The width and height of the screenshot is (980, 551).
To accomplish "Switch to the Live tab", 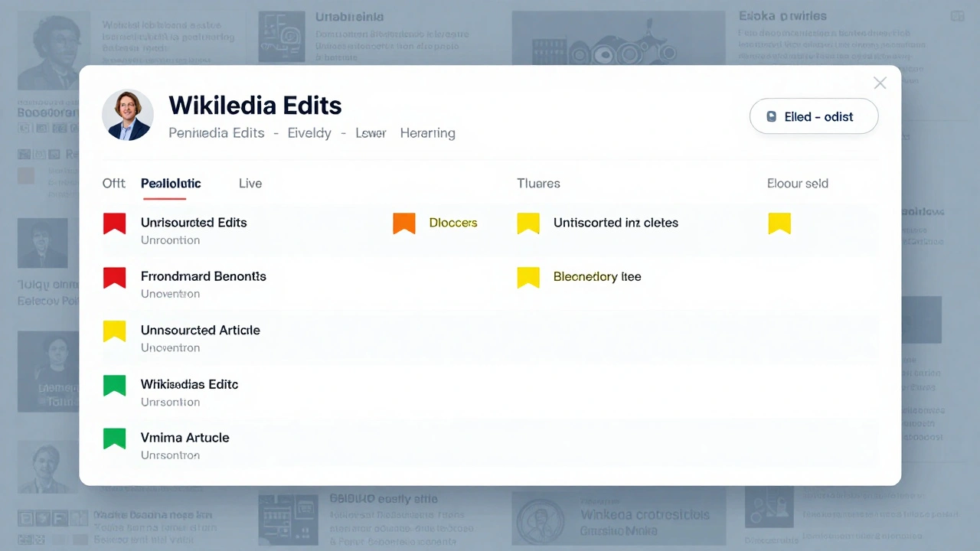I will tap(250, 183).
